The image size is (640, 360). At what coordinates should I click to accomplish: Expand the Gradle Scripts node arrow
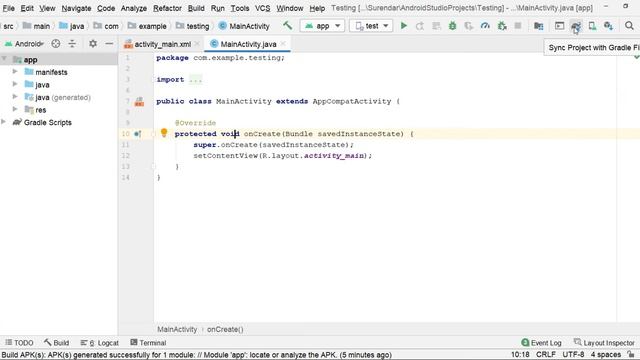4,122
